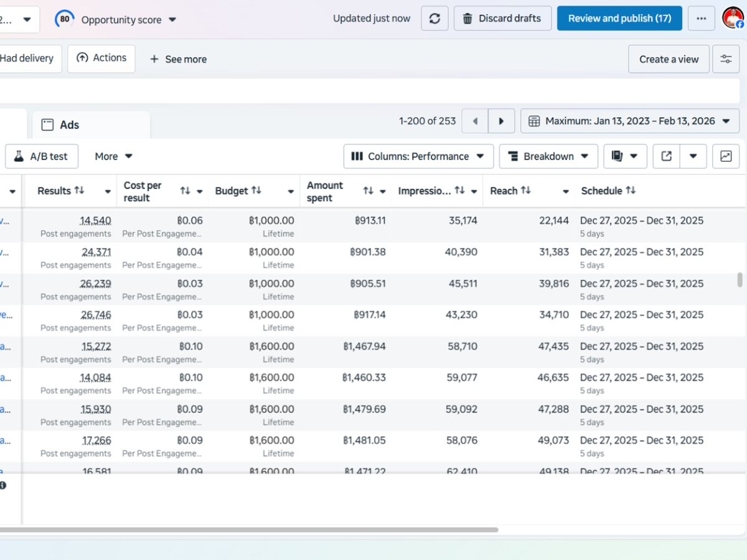Screen dimensions: 747x560
Task: Click the Facebook profile picture icon
Action: click(731, 18)
